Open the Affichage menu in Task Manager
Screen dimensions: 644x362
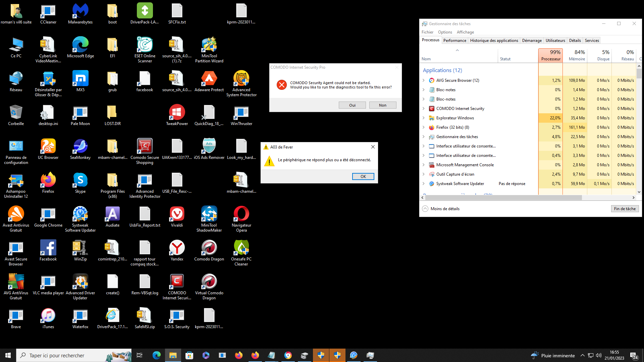pyautogui.click(x=465, y=32)
